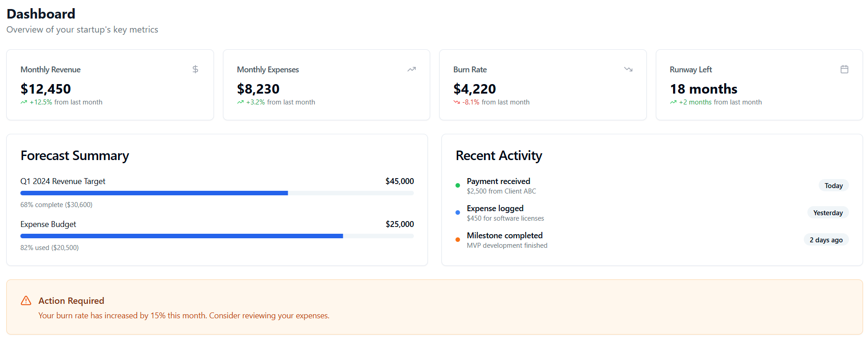This screenshot has width=868, height=340.
Task: Click the calendar icon on Runway Left card
Action: coord(844,69)
